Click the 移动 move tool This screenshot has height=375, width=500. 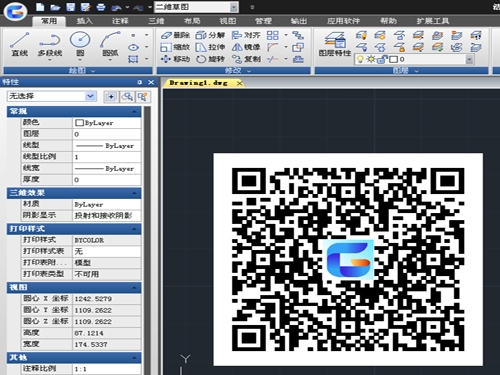click(175, 59)
